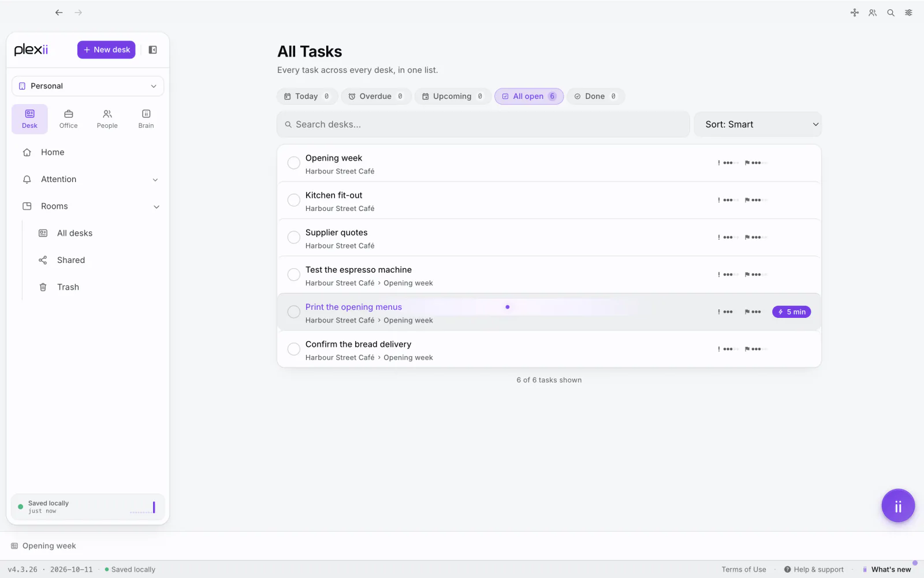Collapse the Rooms section chevron
The height and width of the screenshot is (578, 924).
coord(156,207)
